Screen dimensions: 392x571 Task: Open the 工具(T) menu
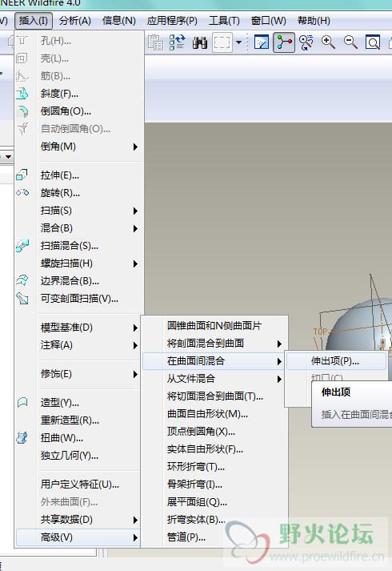[x=224, y=20]
